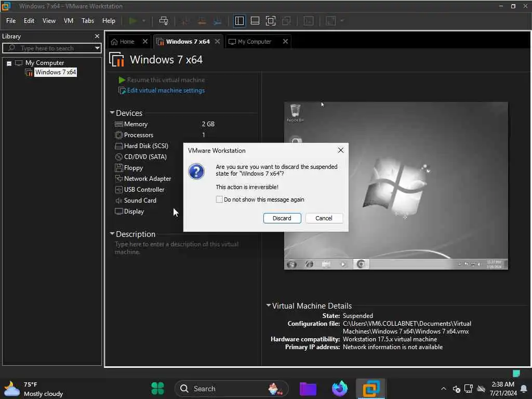The image size is (532, 399).
Task: Click 'Edit virtual machine settings' link
Action: pos(166,90)
